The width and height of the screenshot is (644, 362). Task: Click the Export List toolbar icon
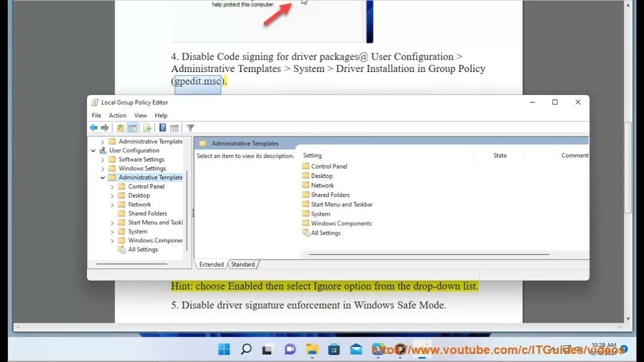tap(147, 128)
